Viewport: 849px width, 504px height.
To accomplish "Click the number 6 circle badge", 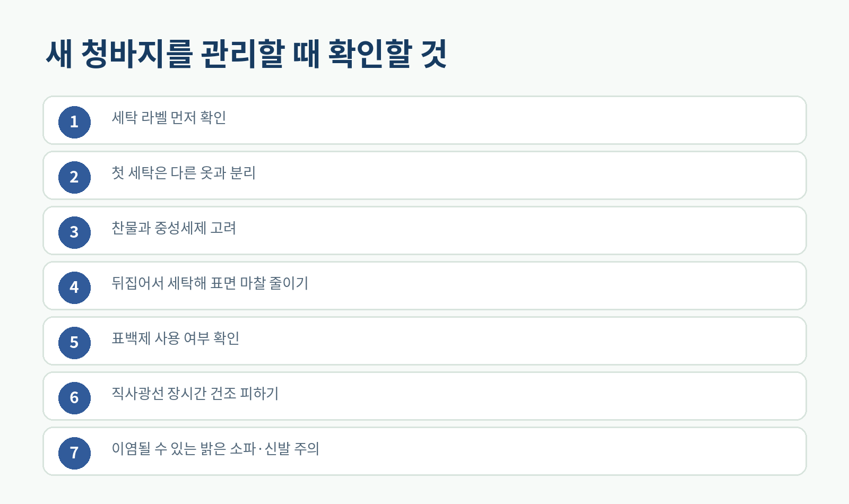I will pos(74,398).
